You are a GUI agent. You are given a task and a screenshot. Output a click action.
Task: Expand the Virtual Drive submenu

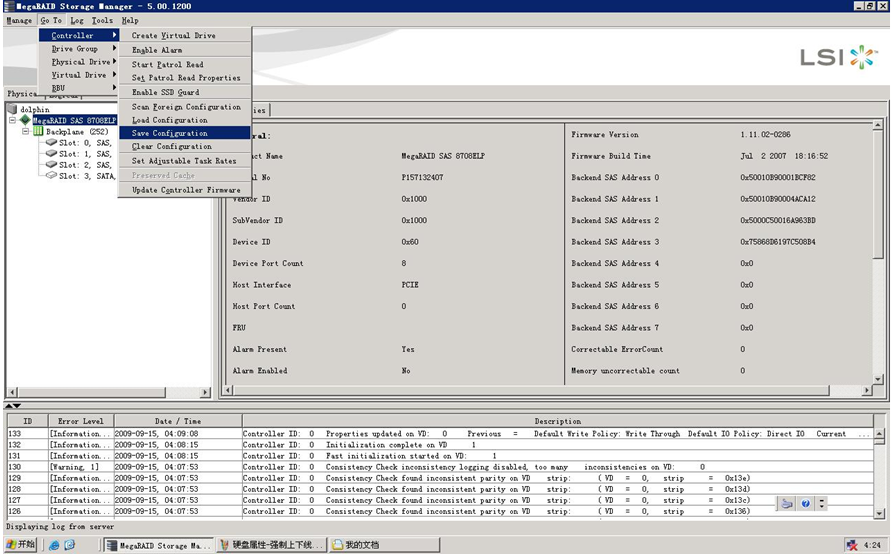point(80,75)
